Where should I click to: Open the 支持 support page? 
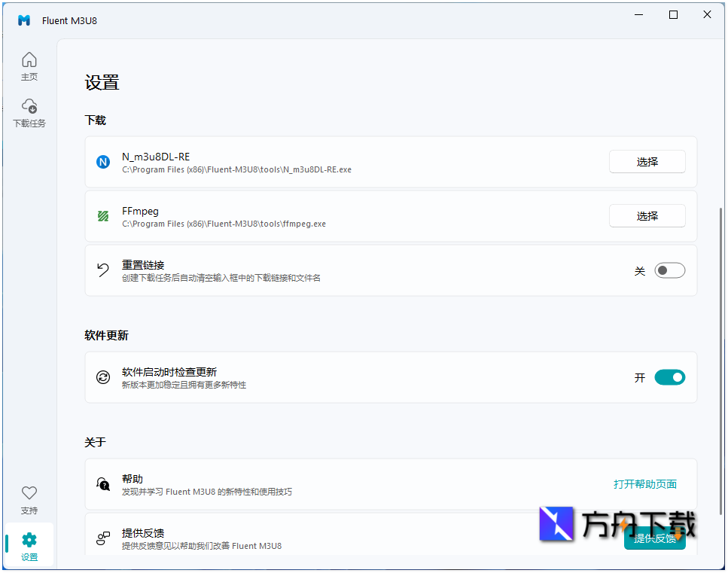tap(29, 500)
